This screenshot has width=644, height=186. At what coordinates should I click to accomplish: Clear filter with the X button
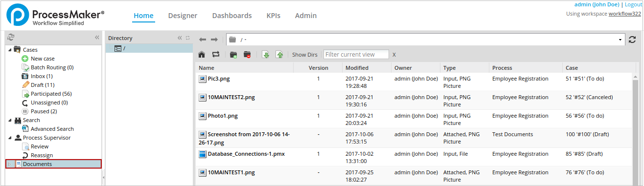pos(394,55)
